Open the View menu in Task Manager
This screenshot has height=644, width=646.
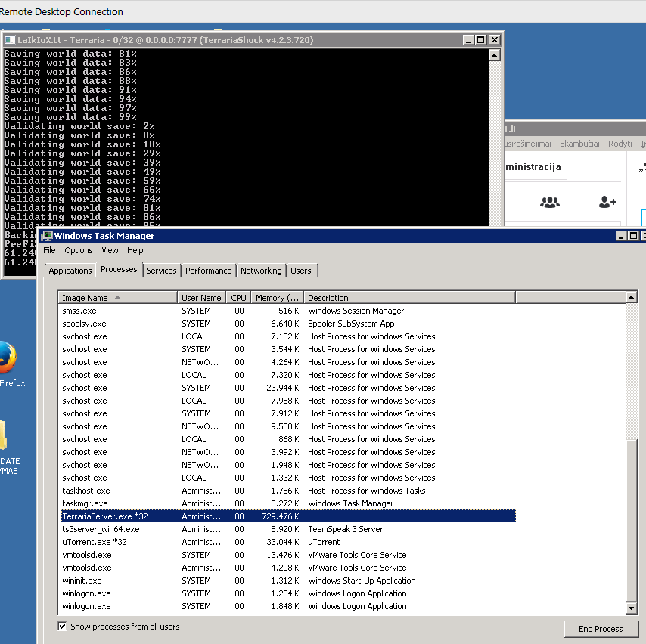pos(110,250)
